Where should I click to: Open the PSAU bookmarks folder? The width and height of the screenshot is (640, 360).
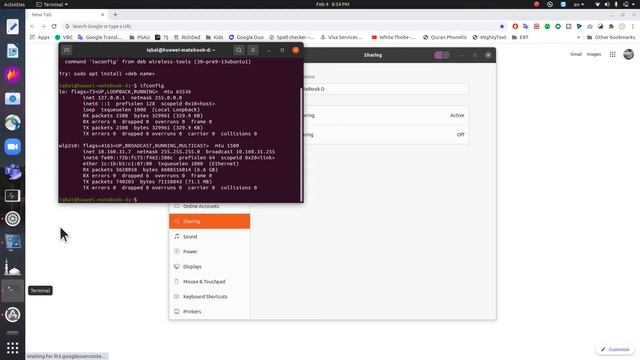pyautogui.click(x=140, y=37)
